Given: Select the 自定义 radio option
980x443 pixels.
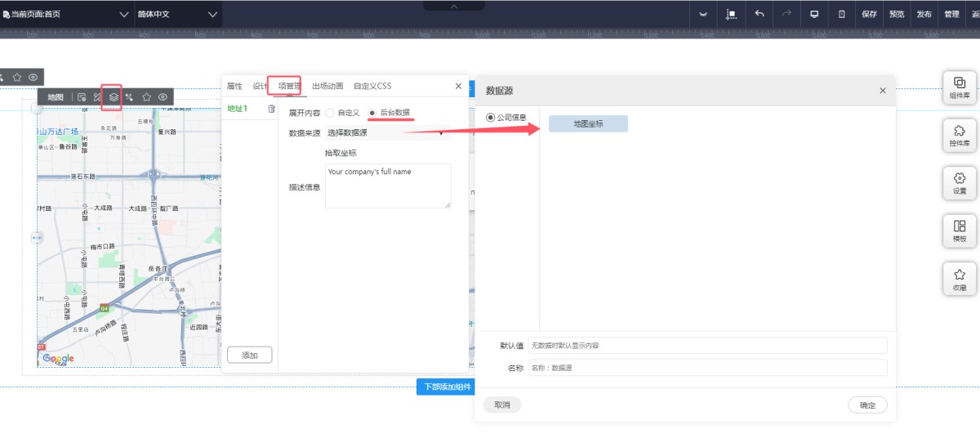Looking at the screenshot, I should click(x=330, y=113).
